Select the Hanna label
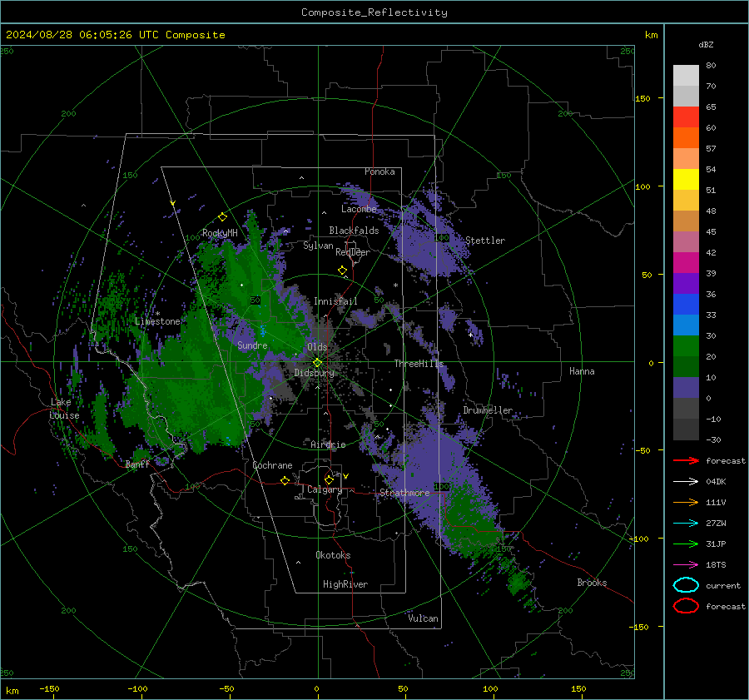 (x=582, y=371)
